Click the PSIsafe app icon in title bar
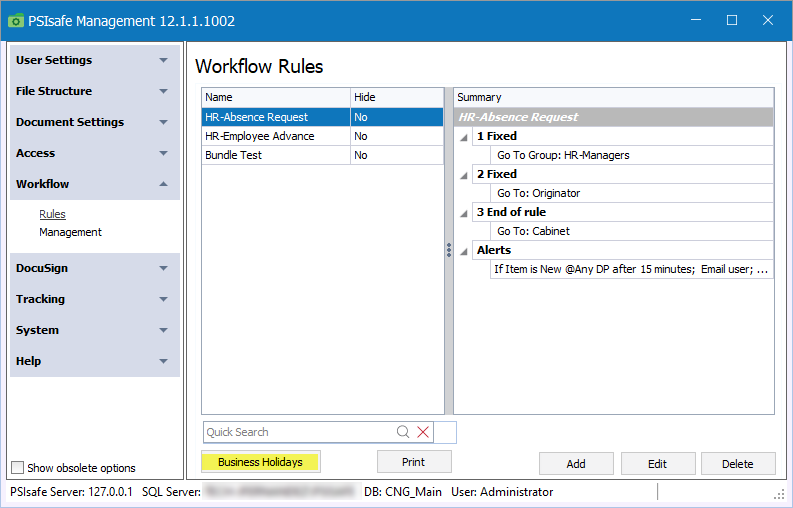The image size is (793, 508). click(16, 21)
